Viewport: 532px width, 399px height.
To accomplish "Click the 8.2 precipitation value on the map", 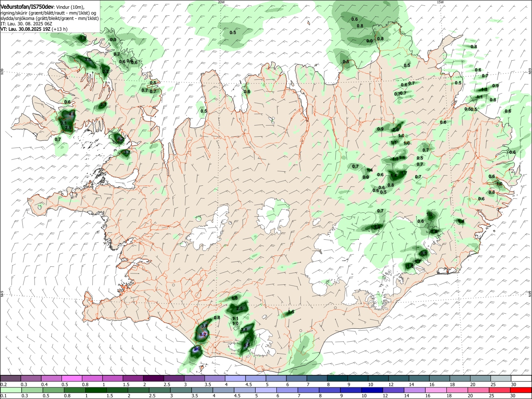I will (203, 335).
